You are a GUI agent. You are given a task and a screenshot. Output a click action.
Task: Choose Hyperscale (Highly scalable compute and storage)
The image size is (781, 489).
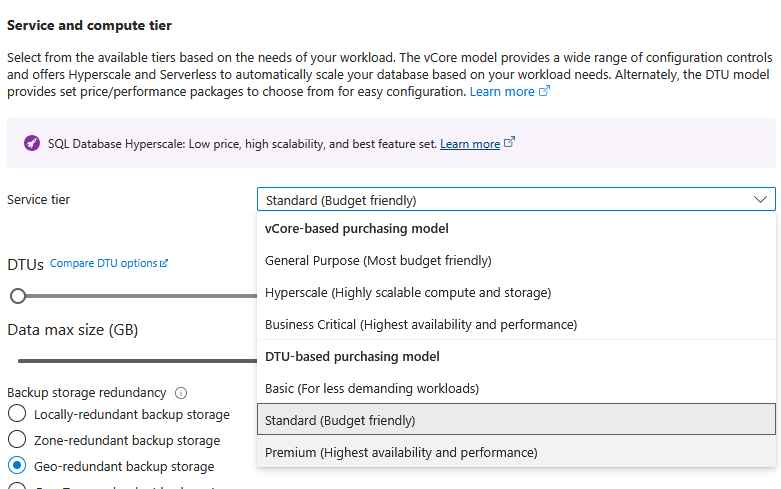tap(516, 292)
